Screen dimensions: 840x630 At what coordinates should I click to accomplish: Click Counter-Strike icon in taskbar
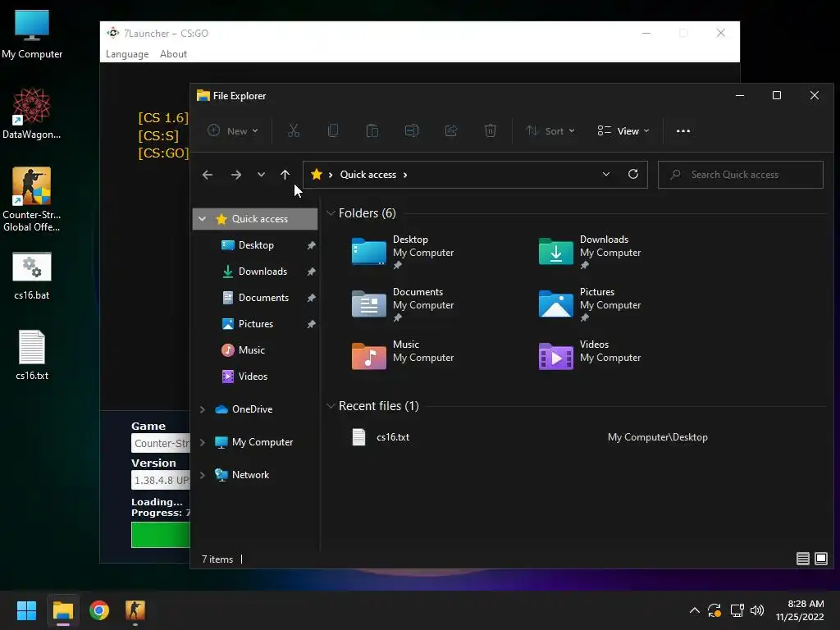135,610
